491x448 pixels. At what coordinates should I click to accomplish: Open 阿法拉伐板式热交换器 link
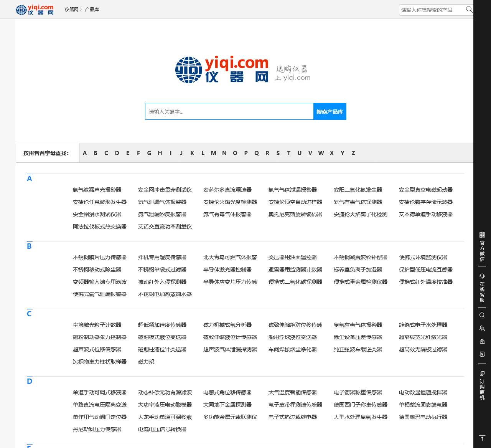(100, 226)
